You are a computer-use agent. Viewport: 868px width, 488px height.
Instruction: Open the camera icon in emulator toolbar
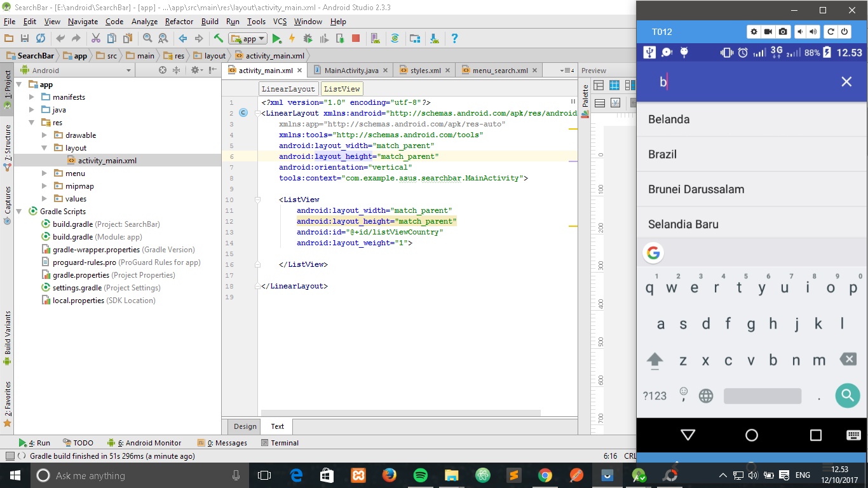(782, 31)
